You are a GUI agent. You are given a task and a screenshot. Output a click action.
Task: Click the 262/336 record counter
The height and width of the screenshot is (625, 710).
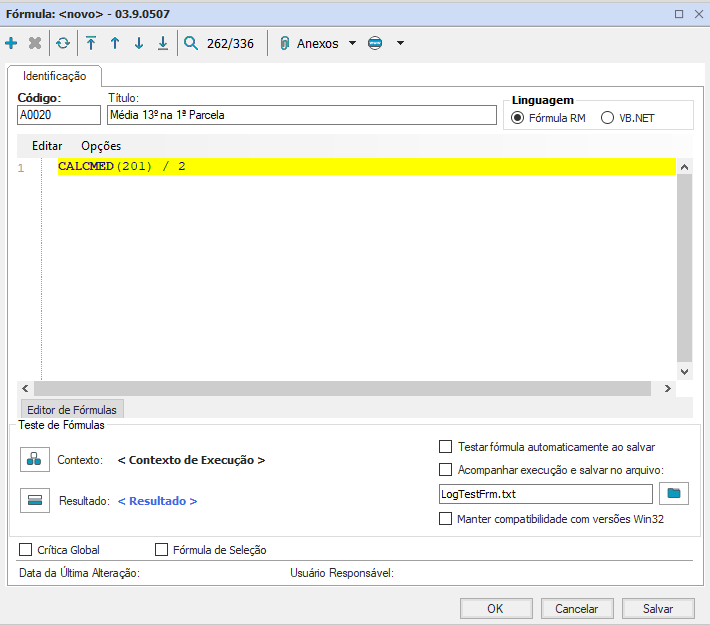click(x=230, y=43)
